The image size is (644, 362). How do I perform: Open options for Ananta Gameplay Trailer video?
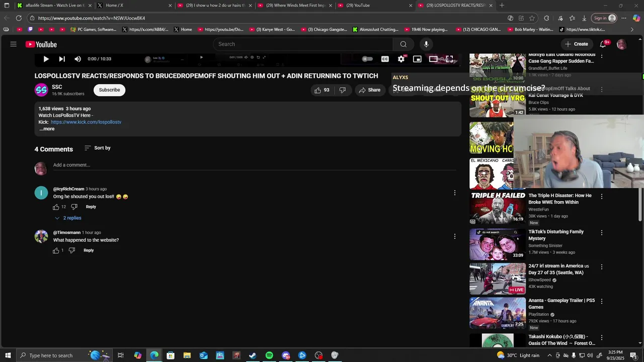pyautogui.click(x=602, y=301)
